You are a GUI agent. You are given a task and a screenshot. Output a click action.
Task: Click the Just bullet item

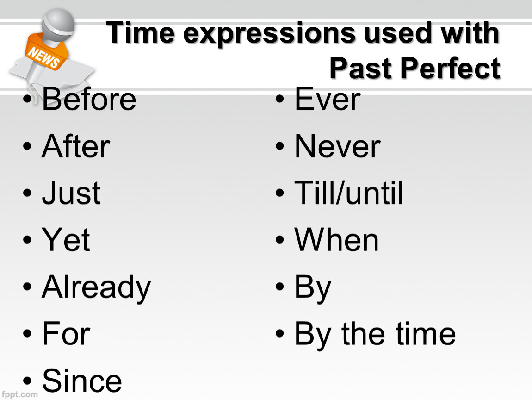pyautogui.click(x=71, y=193)
